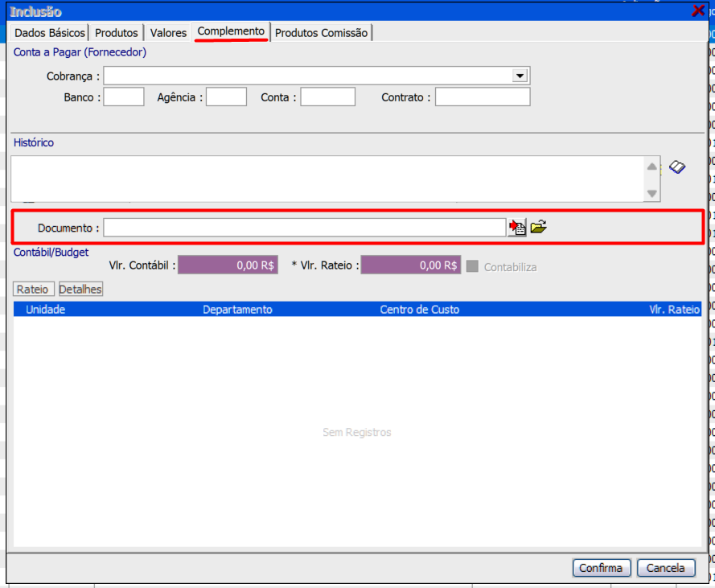Click into the Documento text field
The width and height of the screenshot is (715, 588).
pos(304,228)
